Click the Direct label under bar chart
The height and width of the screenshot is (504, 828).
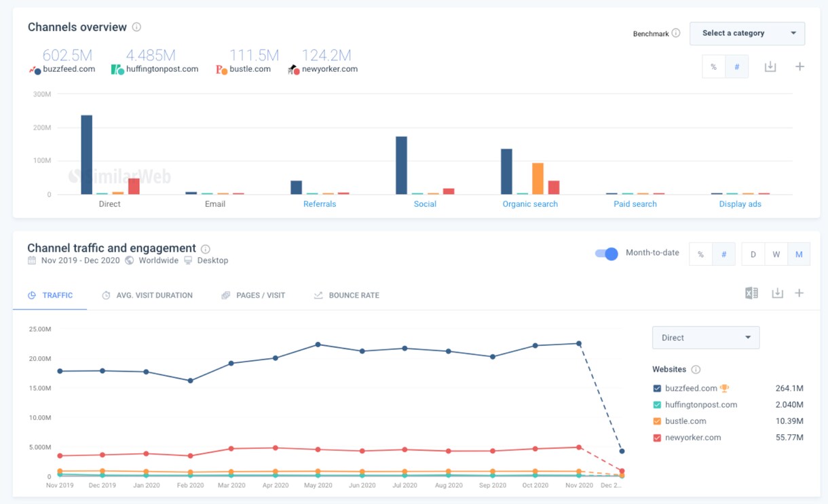(109, 204)
